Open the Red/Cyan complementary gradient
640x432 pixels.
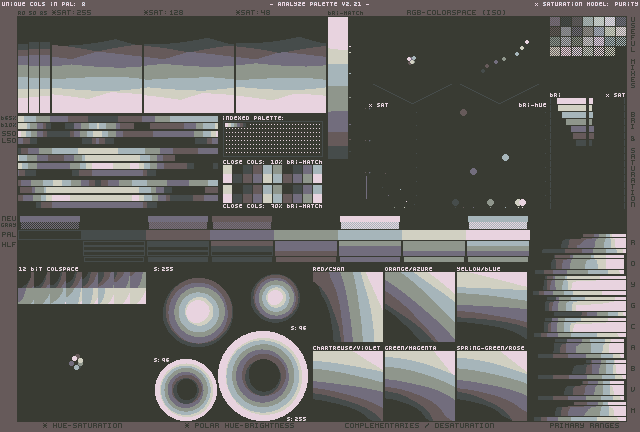point(348,307)
